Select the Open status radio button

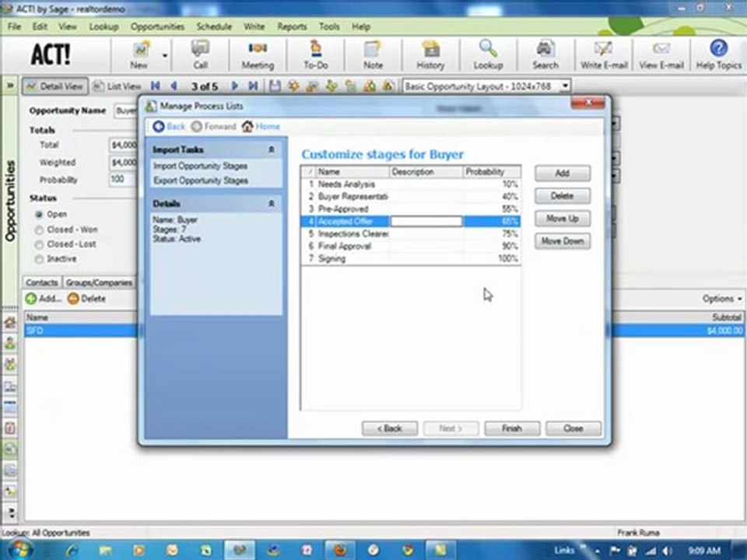[x=40, y=215]
